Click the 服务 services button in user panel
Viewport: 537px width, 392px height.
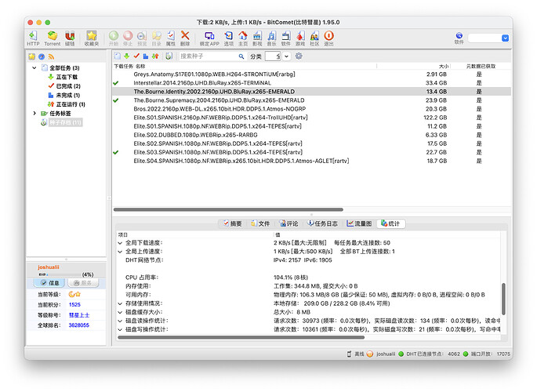pyautogui.click(x=83, y=283)
